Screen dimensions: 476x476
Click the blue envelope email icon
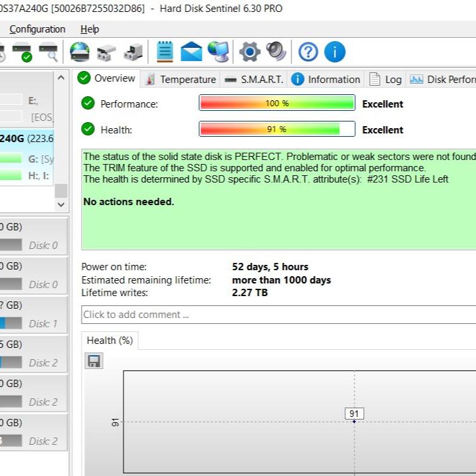point(191,52)
